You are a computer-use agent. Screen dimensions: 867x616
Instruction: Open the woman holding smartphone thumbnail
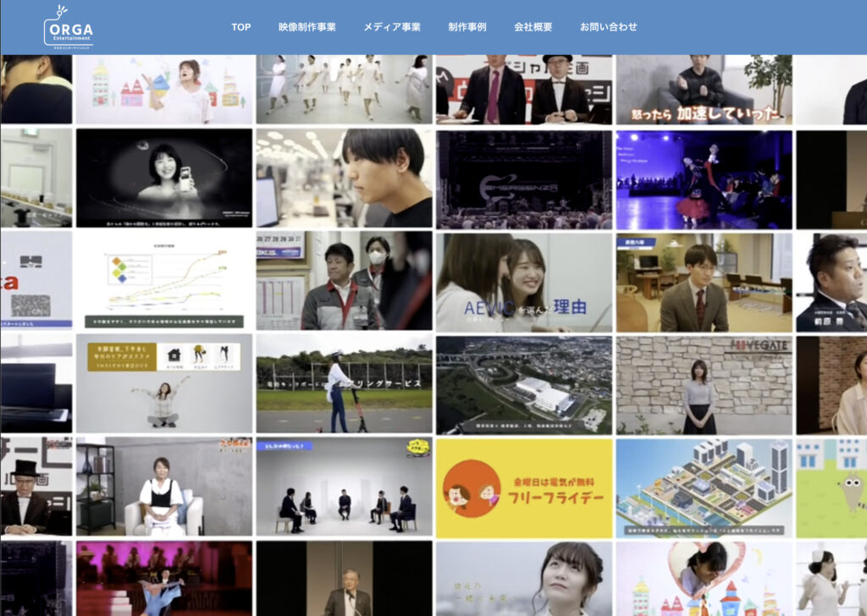pos(164,179)
